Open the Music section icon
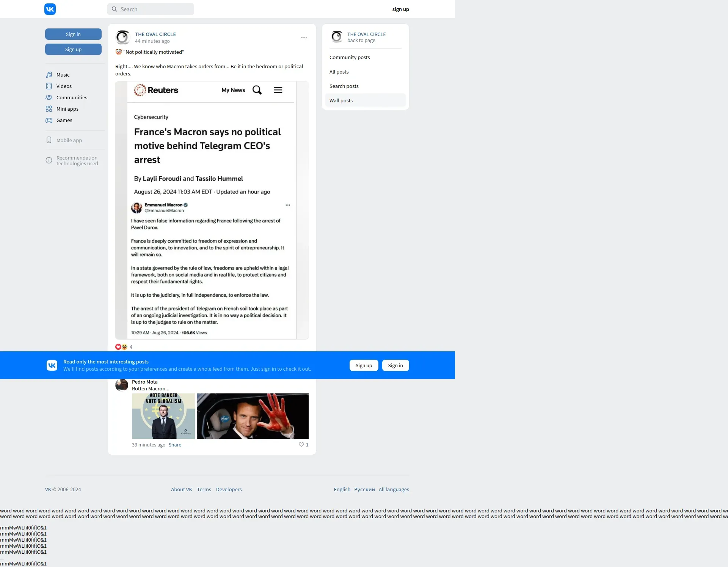This screenshot has width=728, height=567. pos(49,75)
